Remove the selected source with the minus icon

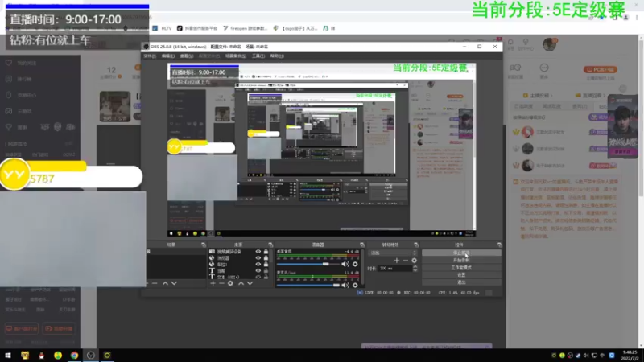tap(221, 283)
